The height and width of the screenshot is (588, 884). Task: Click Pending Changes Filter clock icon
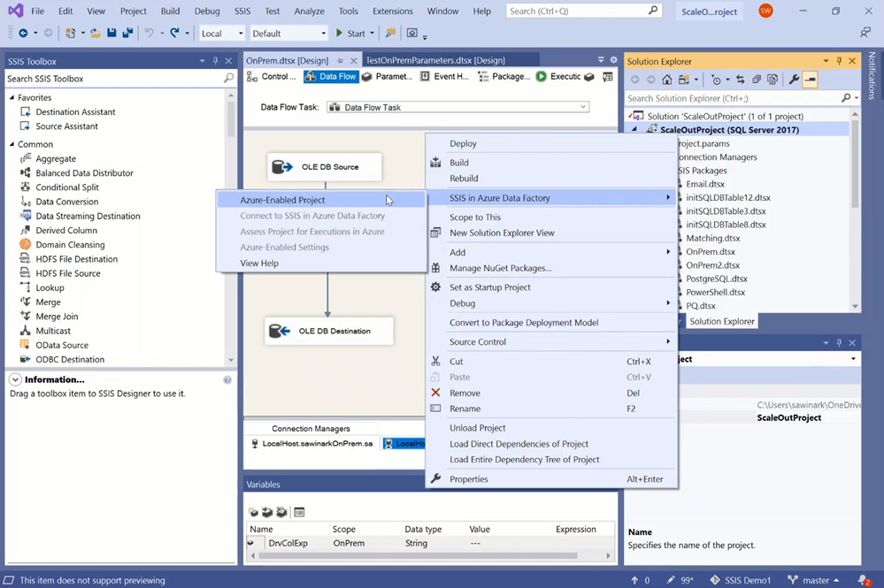click(x=716, y=80)
